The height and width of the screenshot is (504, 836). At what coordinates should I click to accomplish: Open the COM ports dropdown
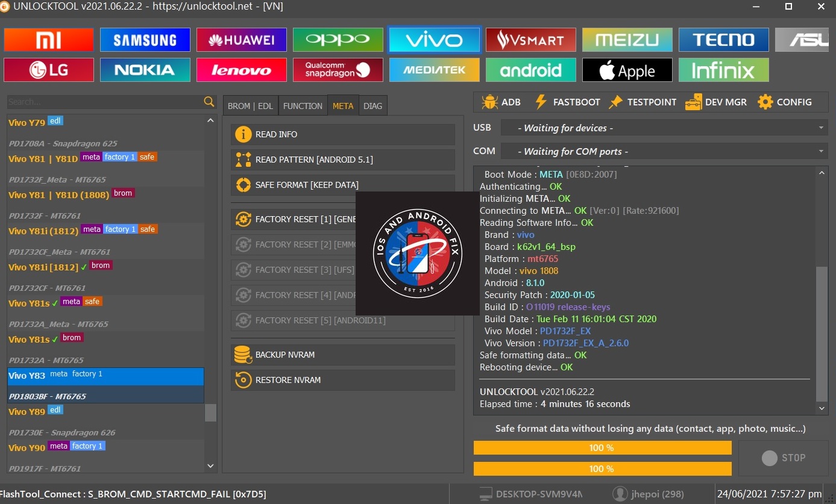tap(664, 151)
